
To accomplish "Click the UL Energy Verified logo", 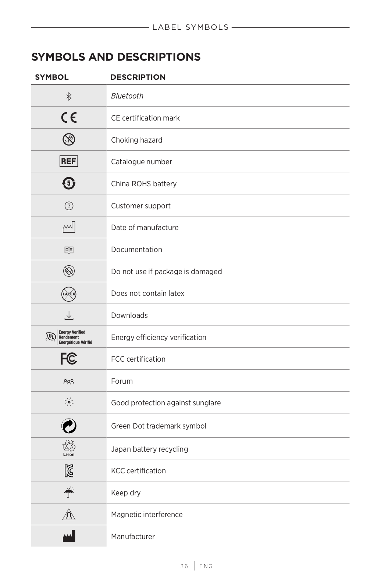I will coord(69,337).
